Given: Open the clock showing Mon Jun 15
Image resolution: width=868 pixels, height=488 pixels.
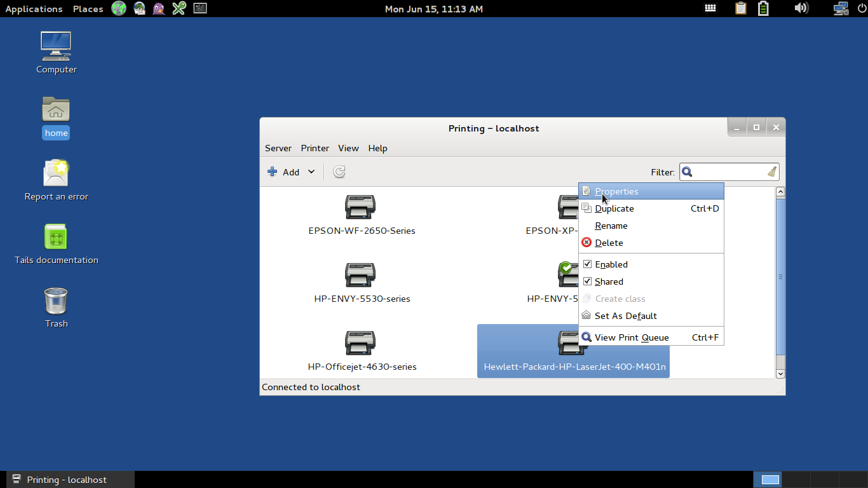Looking at the screenshot, I should (x=434, y=9).
